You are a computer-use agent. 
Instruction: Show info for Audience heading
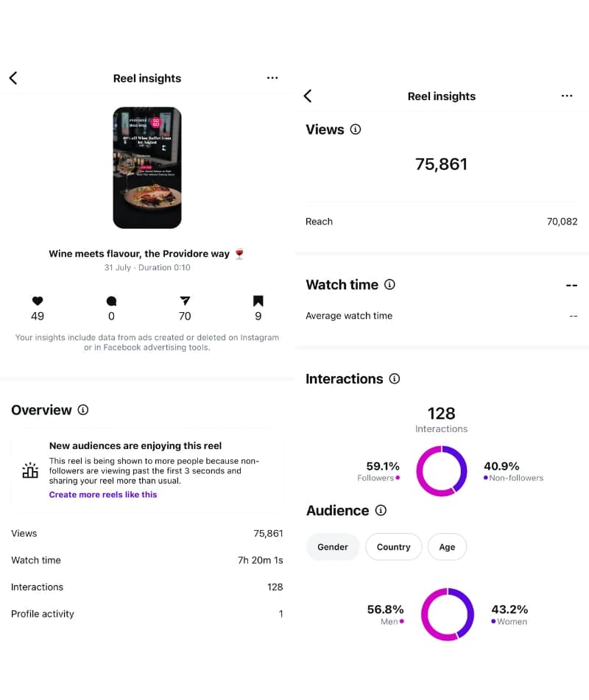tap(381, 510)
